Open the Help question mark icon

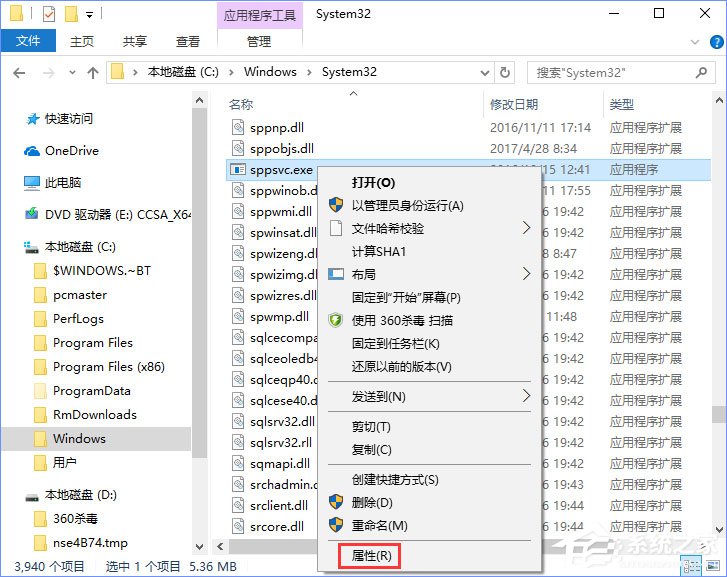[716, 42]
